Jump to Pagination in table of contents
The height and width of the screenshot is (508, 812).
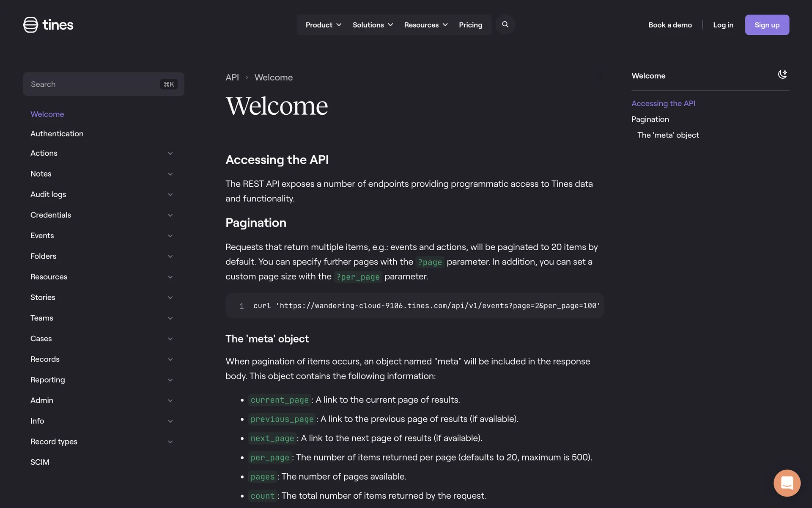coord(650,119)
